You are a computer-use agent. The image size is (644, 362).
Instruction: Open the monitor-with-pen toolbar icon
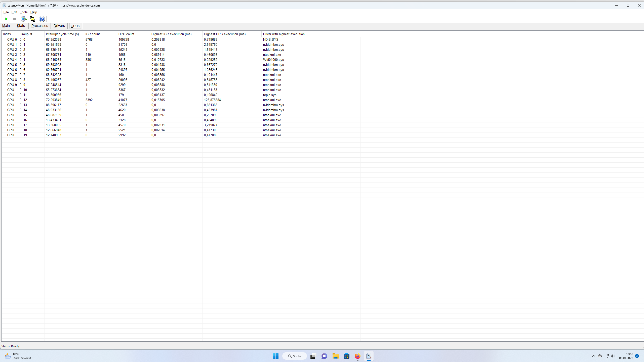[24, 19]
